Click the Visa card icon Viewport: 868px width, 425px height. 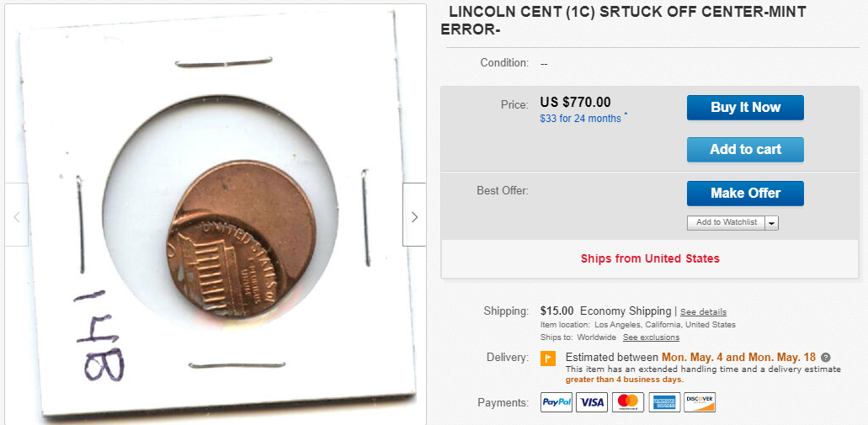coord(592,402)
